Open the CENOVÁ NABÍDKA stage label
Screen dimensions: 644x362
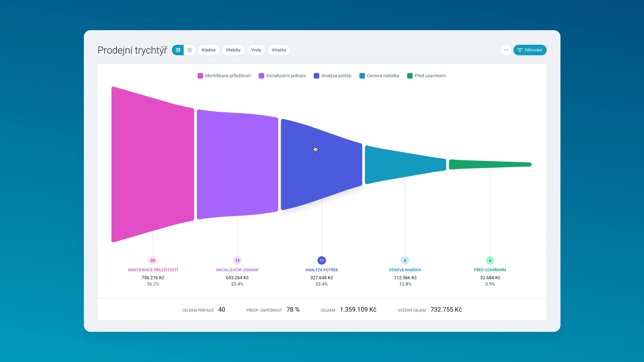tap(405, 270)
